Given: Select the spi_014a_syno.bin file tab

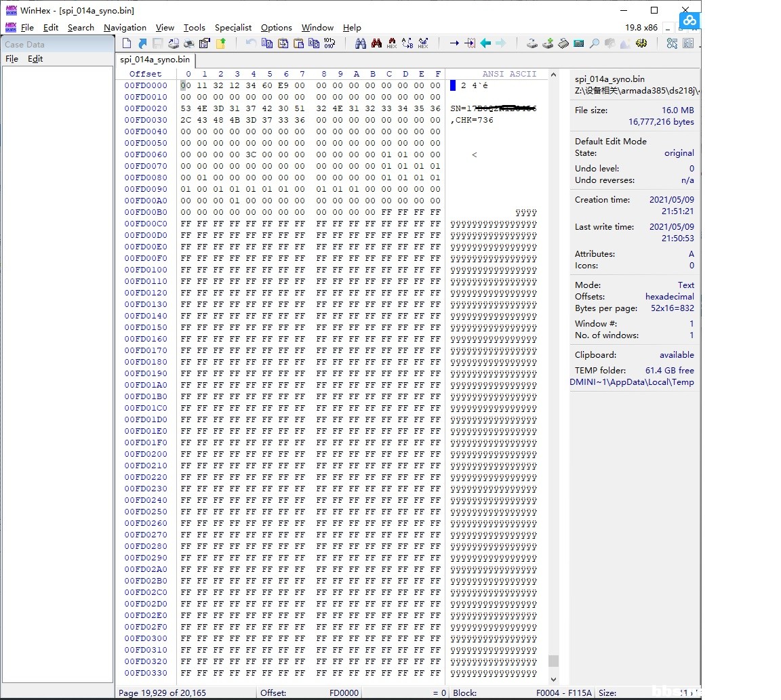Looking at the screenshot, I should pyautogui.click(x=155, y=60).
